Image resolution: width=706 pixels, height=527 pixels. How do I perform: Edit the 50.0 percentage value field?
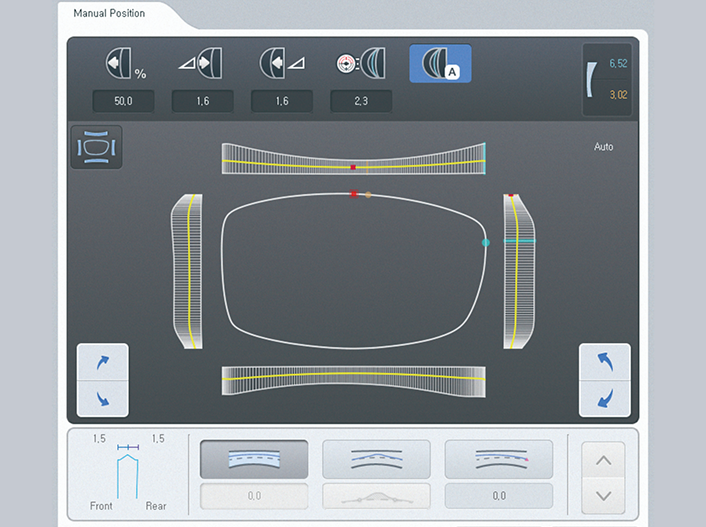point(123,101)
